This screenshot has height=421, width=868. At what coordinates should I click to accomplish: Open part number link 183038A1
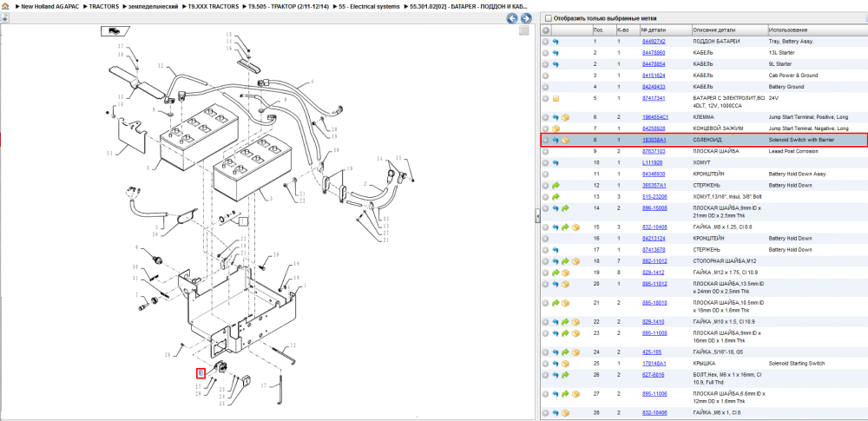[x=654, y=140]
